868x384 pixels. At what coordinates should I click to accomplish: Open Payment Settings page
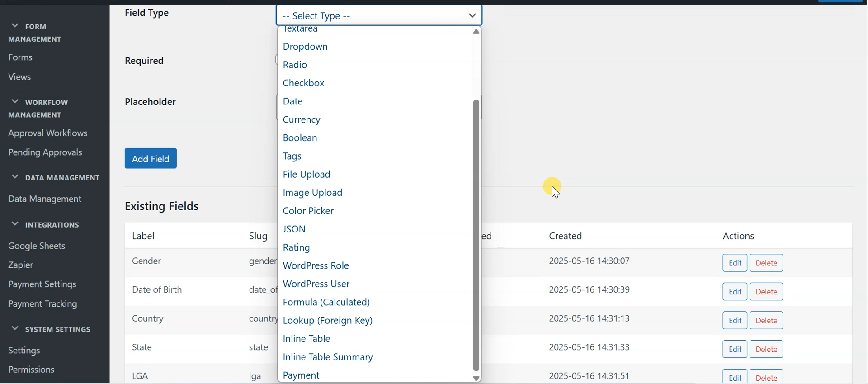(42, 284)
